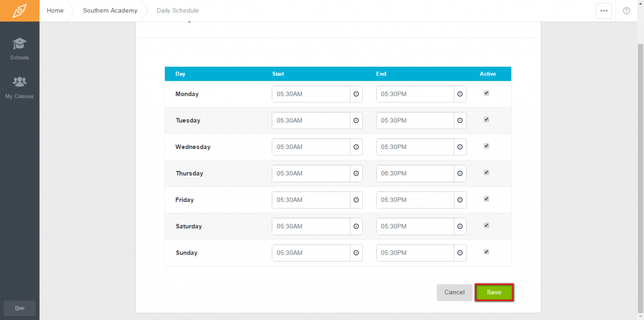Uncheck the Friday Active checkbox
Viewport: 644px width, 320px height.
pos(486,199)
